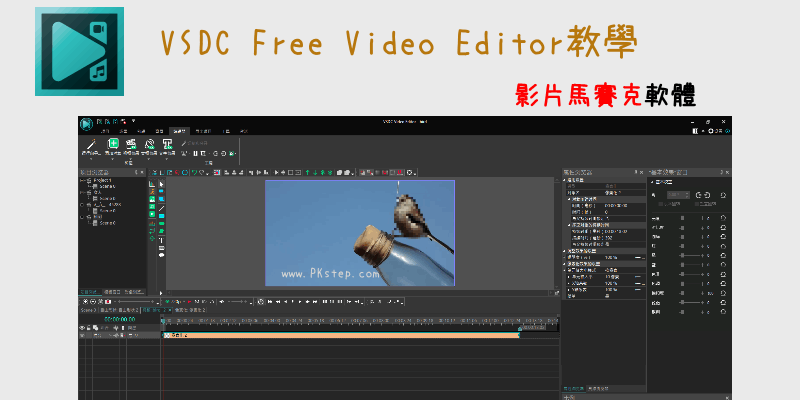
Task: Click the VSDC application logo button
Action: tap(86, 123)
